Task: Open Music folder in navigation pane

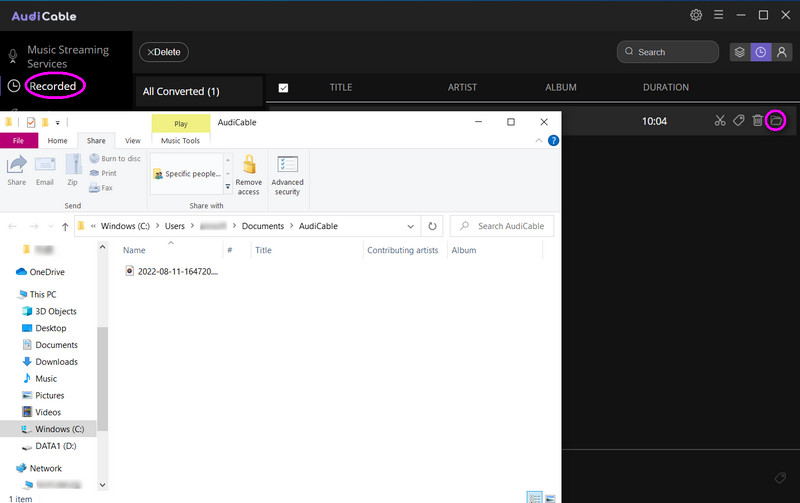Action: tap(40, 379)
